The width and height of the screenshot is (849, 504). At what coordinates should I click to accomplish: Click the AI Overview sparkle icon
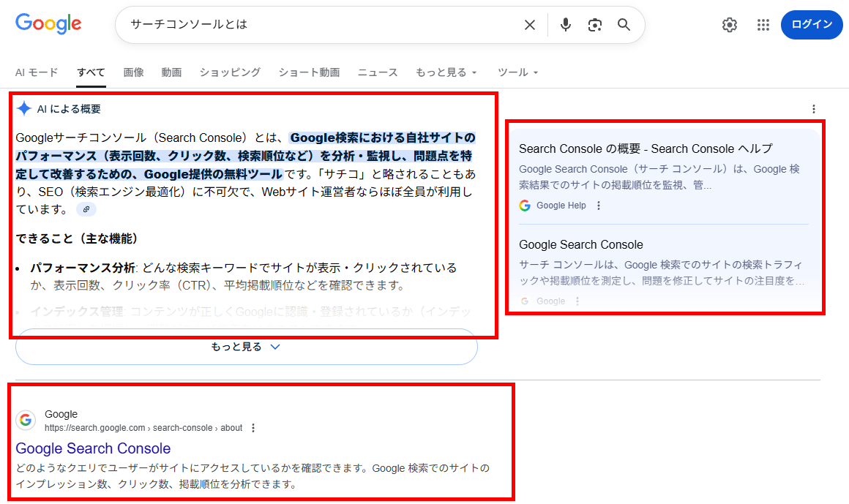24,108
